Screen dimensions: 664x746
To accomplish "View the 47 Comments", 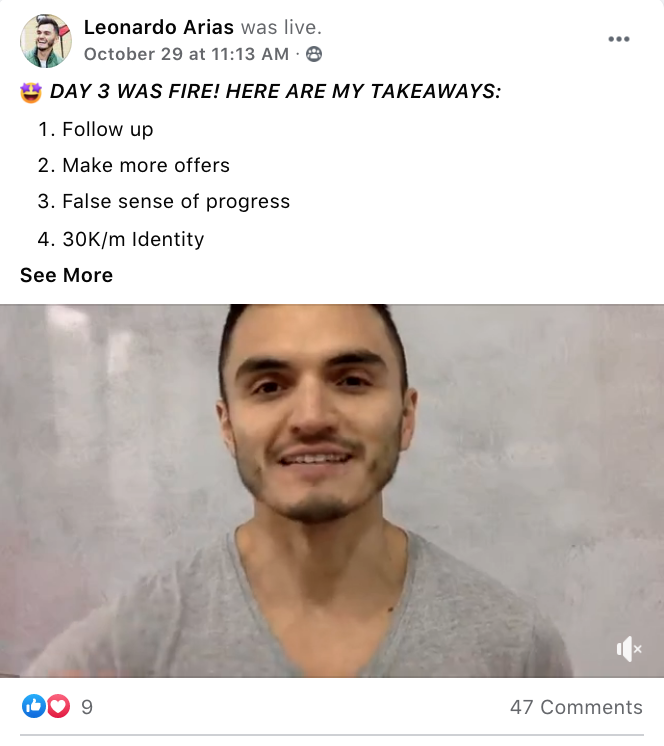I will click(x=576, y=707).
